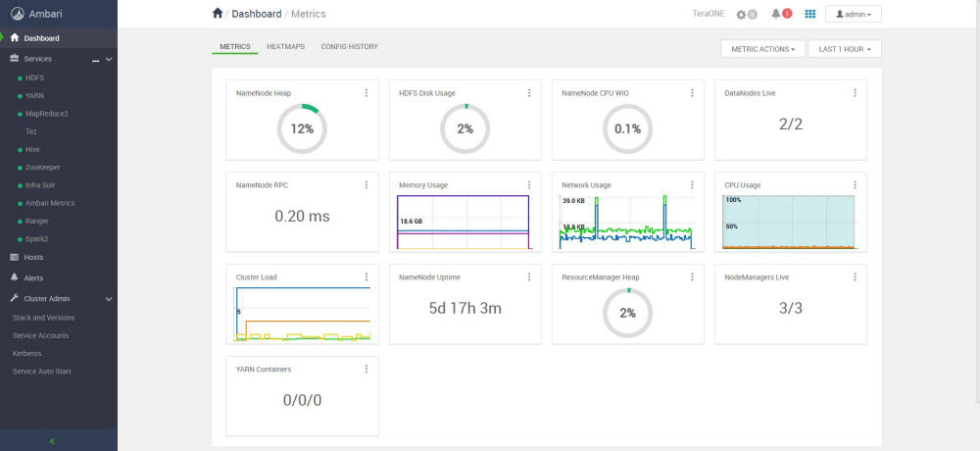Open YARN Containers widget options menu
980x451 pixels.
367,370
